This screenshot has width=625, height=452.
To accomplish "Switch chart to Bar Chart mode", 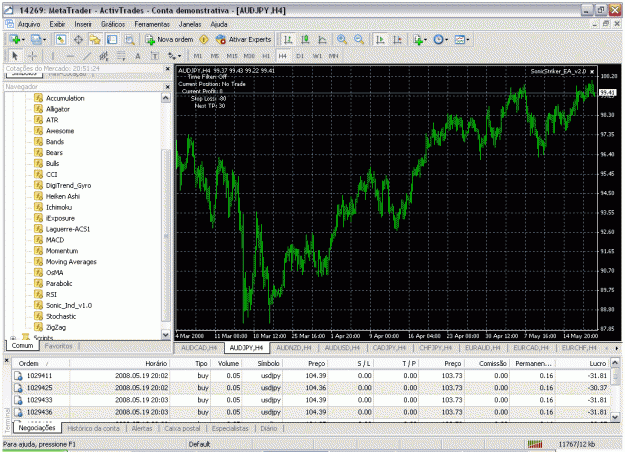I will (x=288, y=39).
